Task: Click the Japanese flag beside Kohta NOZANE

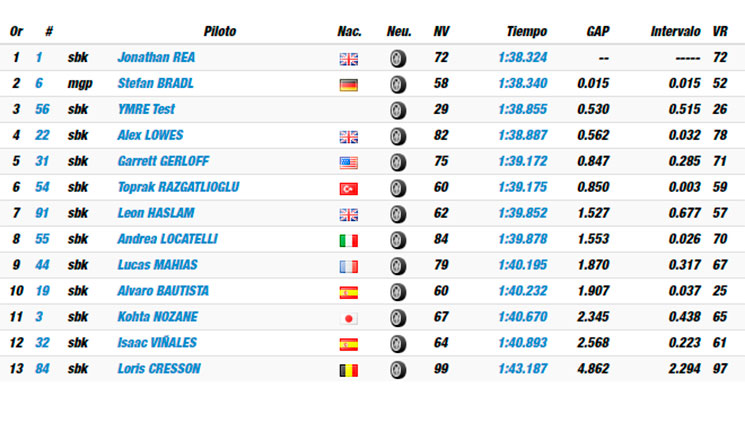Action: [x=349, y=318]
